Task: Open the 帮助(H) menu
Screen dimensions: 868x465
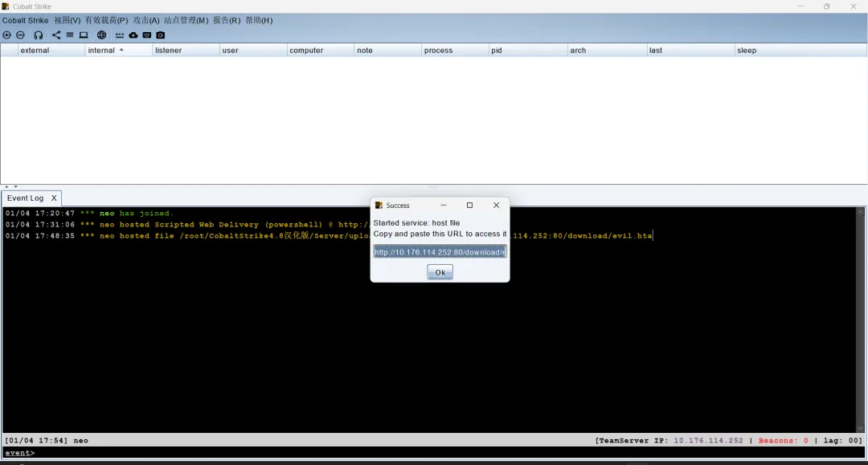Action: pos(259,20)
